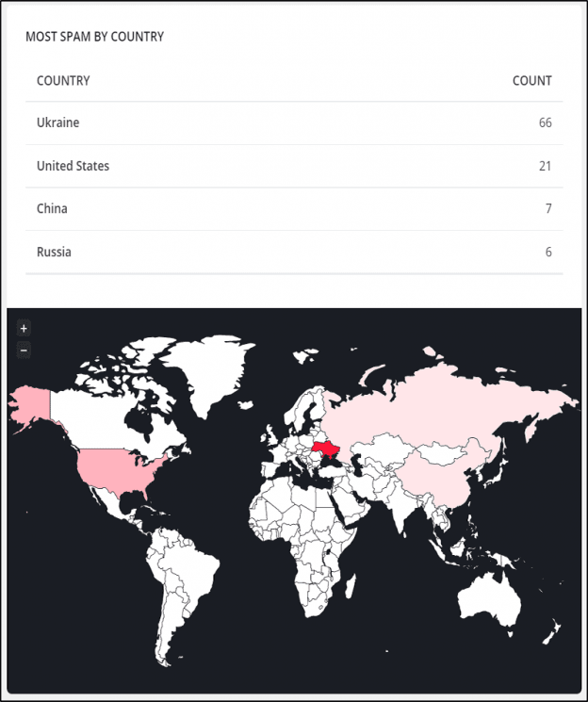Click the Ukraine row in the table

[x=294, y=123]
